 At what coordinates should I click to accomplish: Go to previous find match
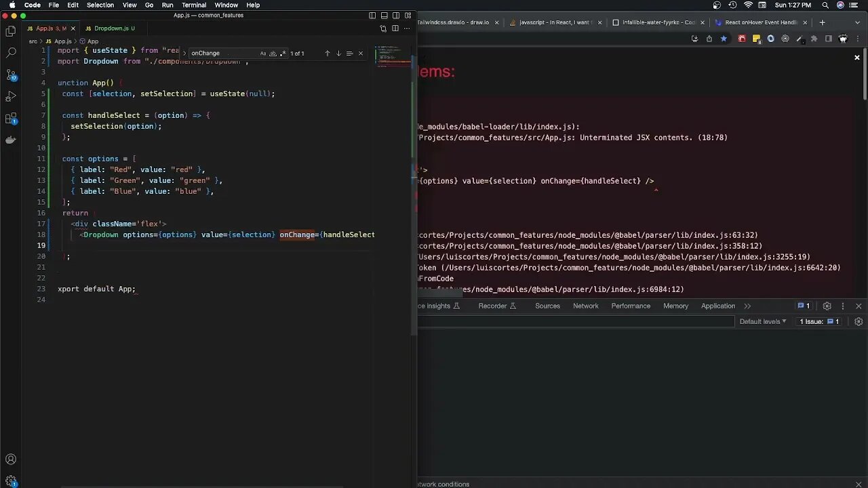(x=327, y=54)
